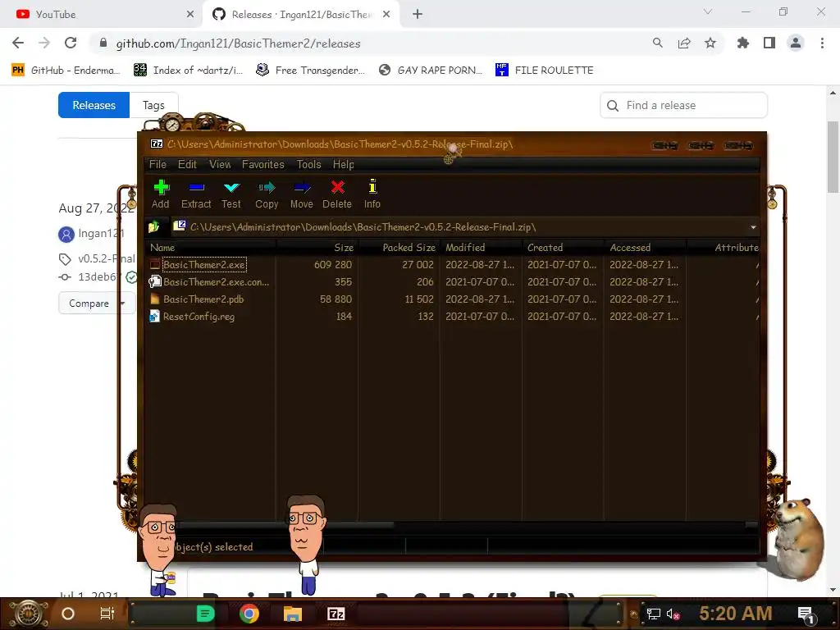Viewport: 840px width, 630px height.
Task: Click the green notes app taskbar icon
Action: (x=205, y=614)
